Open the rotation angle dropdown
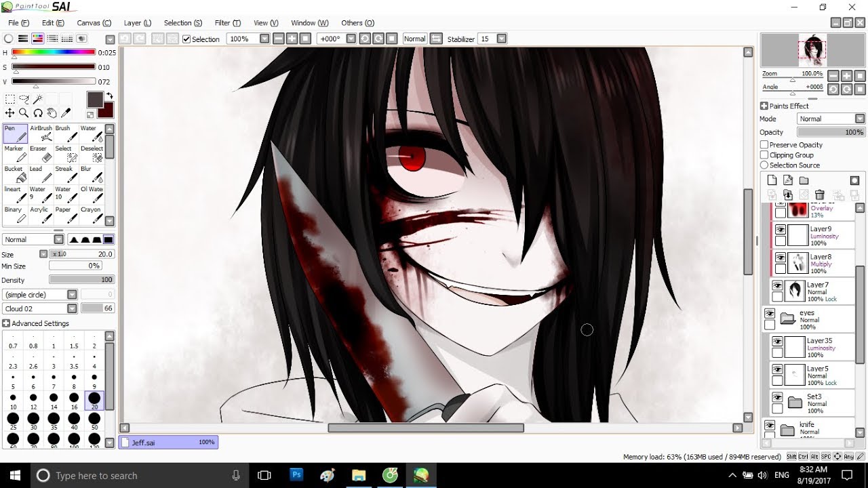 pyautogui.click(x=351, y=39)
